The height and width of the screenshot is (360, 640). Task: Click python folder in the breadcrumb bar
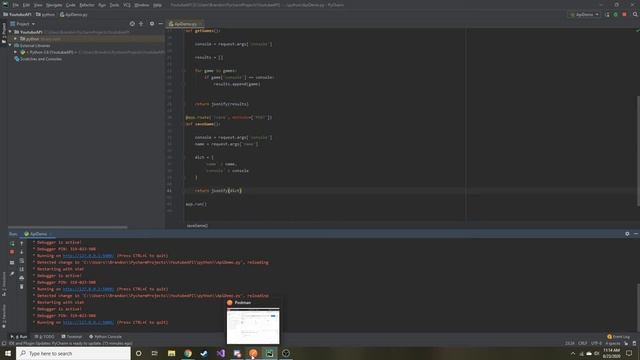pos(45,14)
